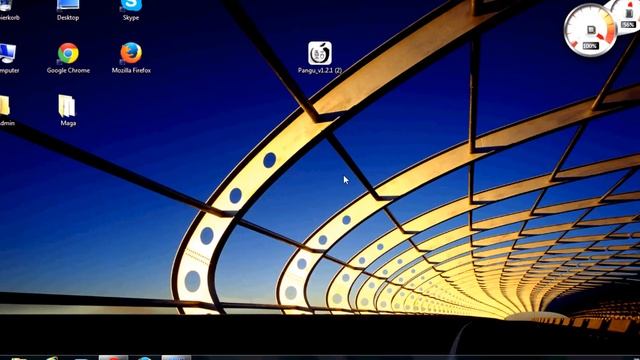Click the "Skype" label text
Image resolution: width=640 pixels, height=360 pixels.
click(x=131, y=18)
